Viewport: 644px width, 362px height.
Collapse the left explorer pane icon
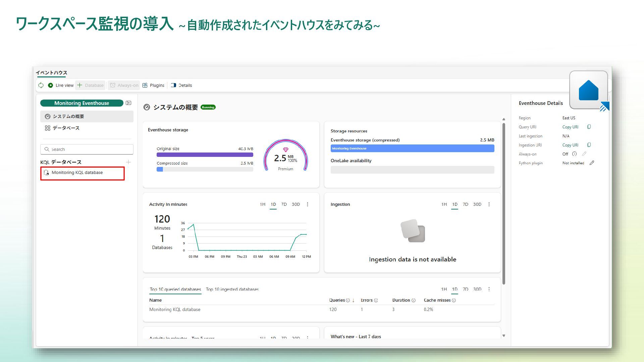(x=128, y=103)
